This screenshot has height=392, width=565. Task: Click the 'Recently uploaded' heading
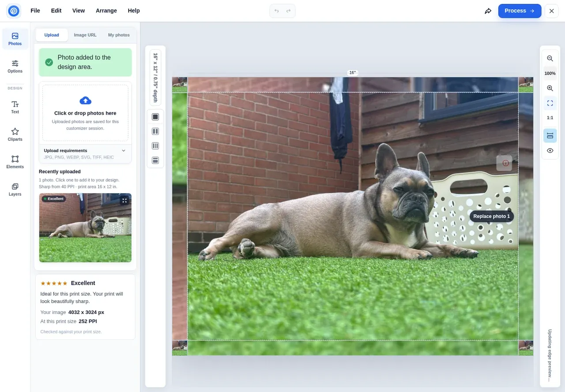(60, 172)
